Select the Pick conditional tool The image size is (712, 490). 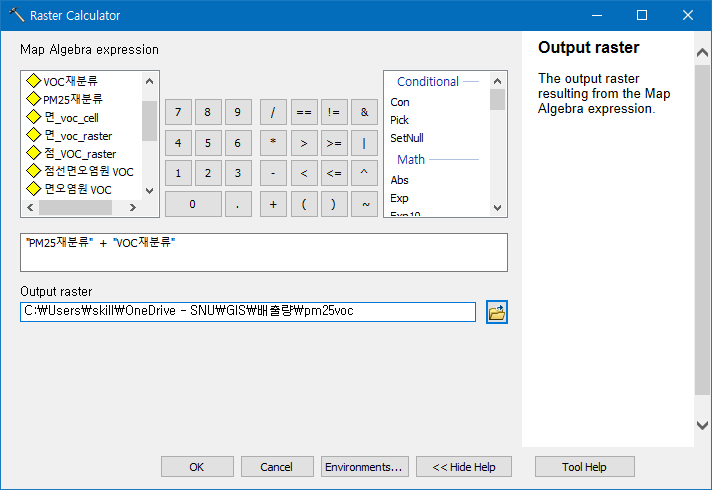pos(399,120)
